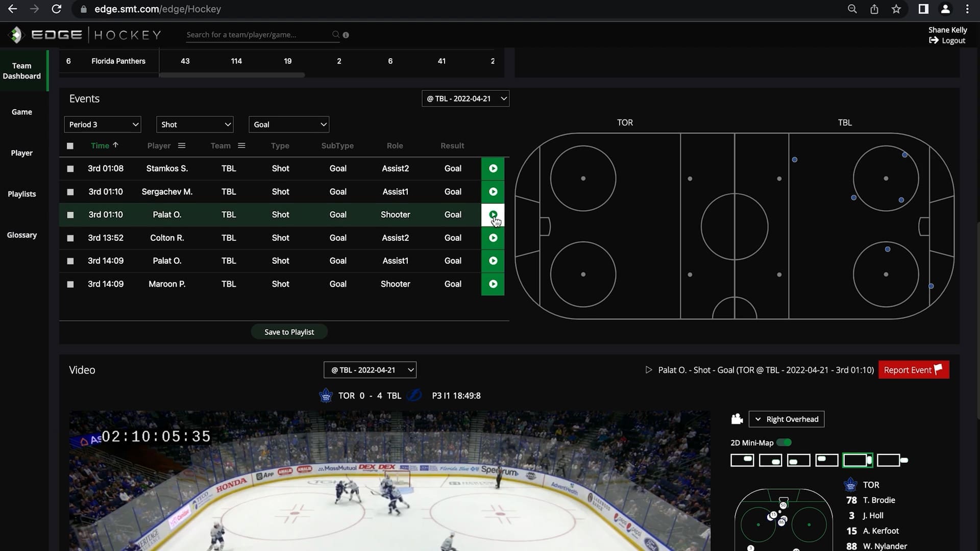
Task: Open the Goal subtype dropdown
Action: (x=289, y=124)
